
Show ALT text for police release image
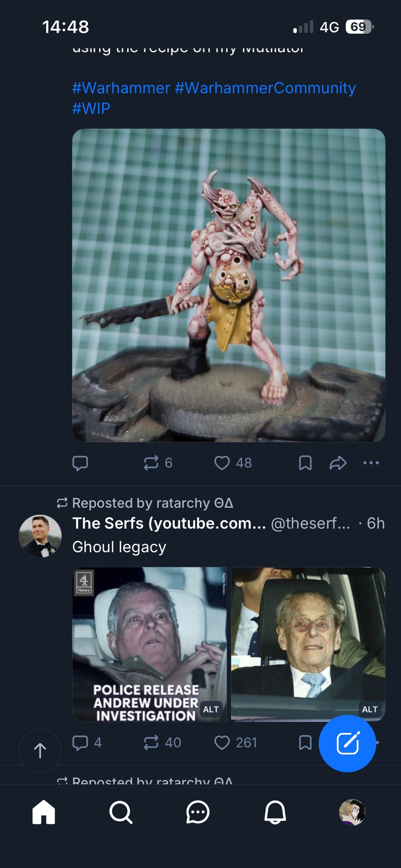pos(211,710)
